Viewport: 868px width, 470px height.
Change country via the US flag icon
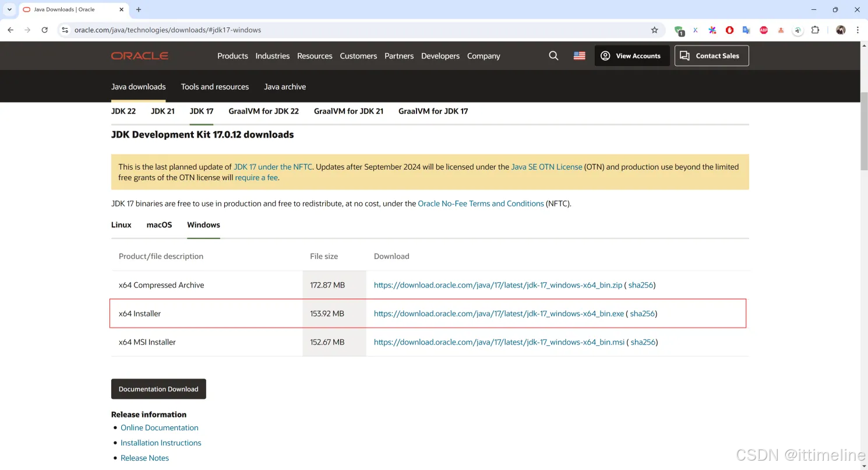coord(579,56)
